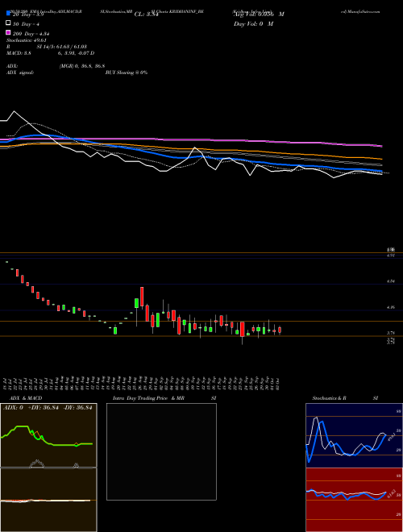Click the '200 Day = 4.34' legend text
403x532 pixels.
[31, 34]
